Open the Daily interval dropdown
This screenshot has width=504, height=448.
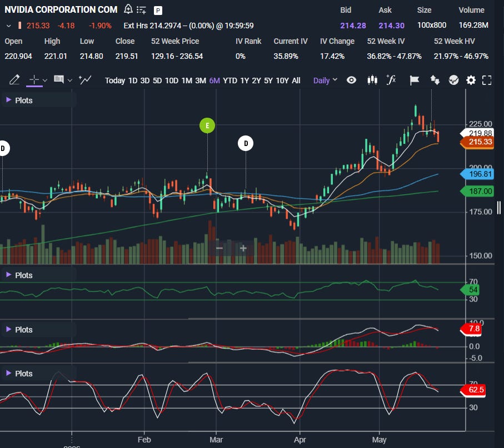point(325,80)
